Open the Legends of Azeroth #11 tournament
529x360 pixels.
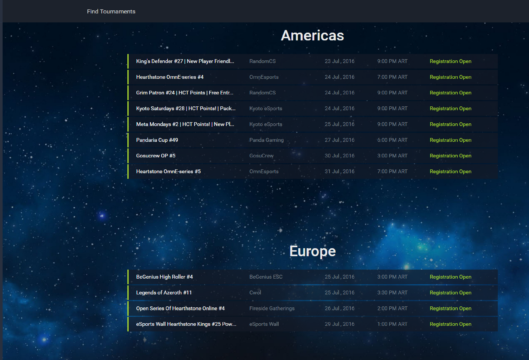pyautogui.click(x=164, y=293)
